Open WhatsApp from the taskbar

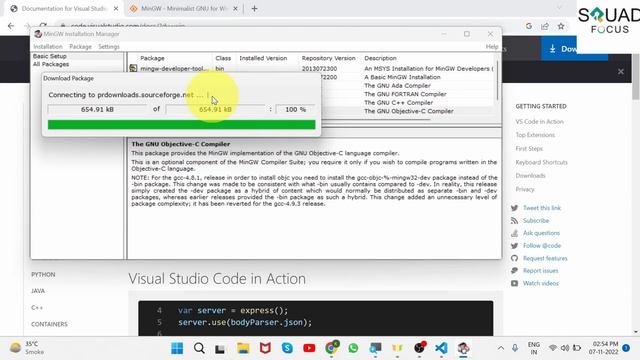[353, 348]
